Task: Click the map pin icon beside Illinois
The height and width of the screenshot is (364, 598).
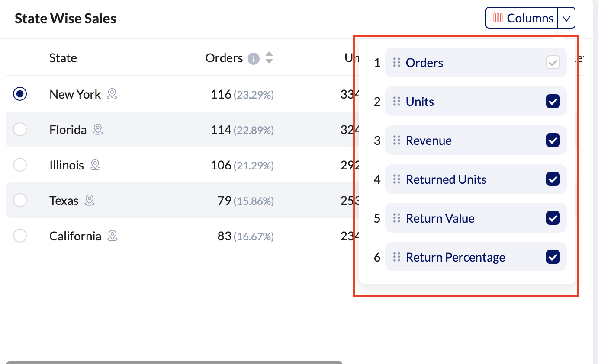Action: pos(95,165)
